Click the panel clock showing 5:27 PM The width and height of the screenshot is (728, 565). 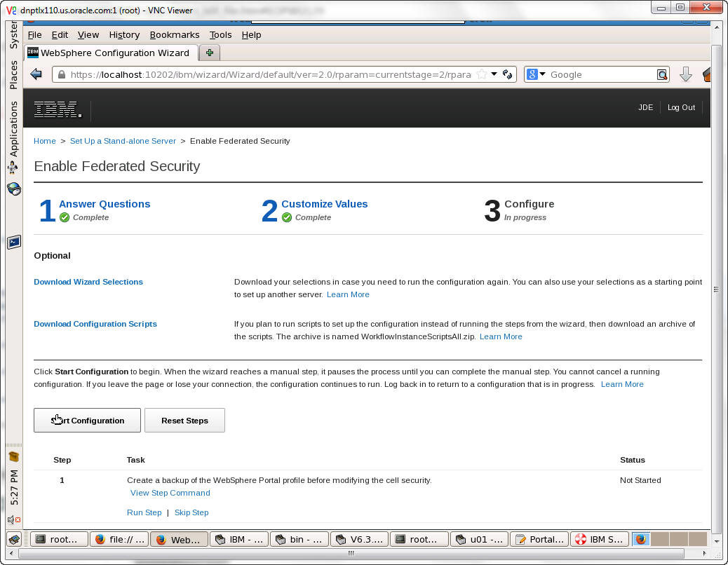tap(14, 487)
